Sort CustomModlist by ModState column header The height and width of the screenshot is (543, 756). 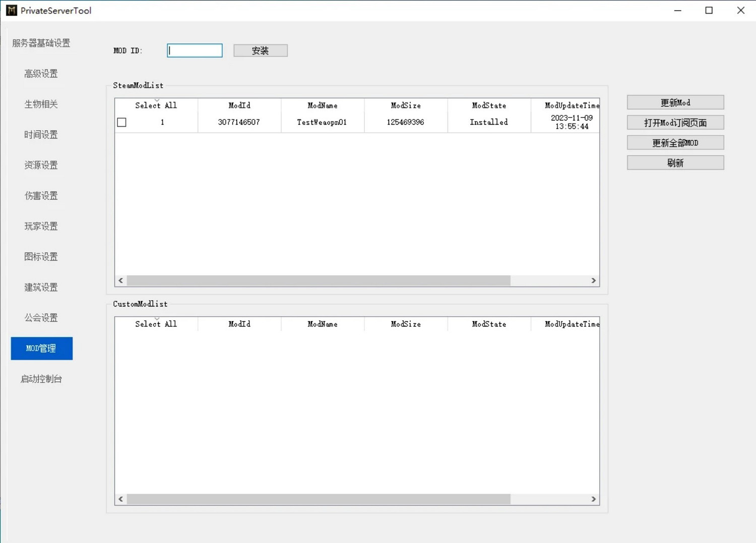point(489,324)
